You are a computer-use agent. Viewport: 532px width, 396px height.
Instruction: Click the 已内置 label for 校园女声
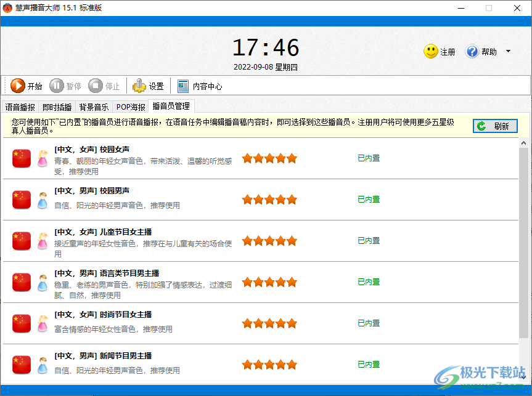click(x=368, y=158)
